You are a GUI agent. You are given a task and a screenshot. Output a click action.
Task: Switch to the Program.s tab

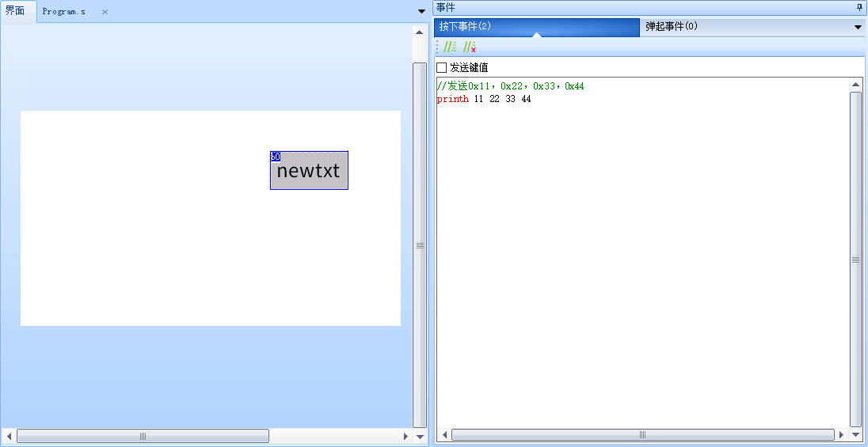click(64, 12)
